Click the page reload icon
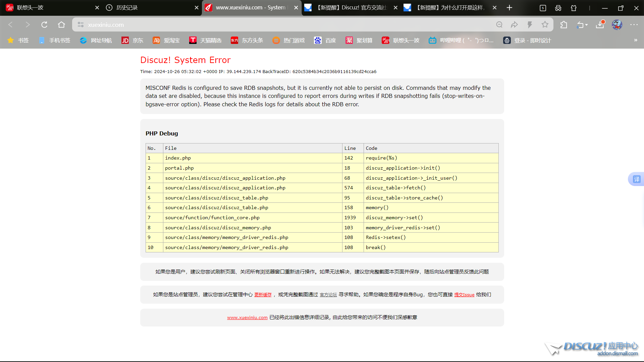This screenshot has height=362, width=644. tap(44, 25)
